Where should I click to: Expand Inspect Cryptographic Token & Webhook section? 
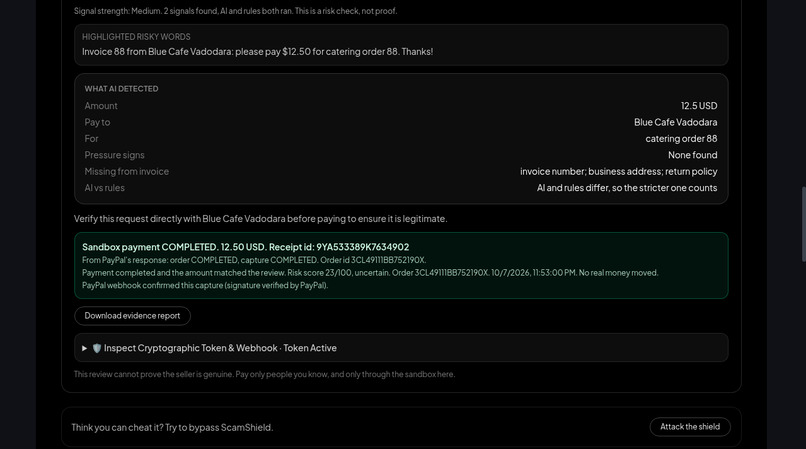coord(401,348)
